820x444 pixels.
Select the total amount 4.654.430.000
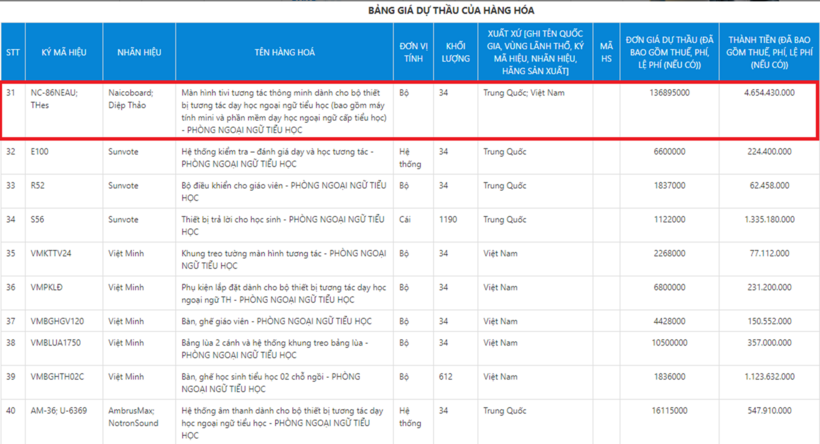tap(768, 92)
